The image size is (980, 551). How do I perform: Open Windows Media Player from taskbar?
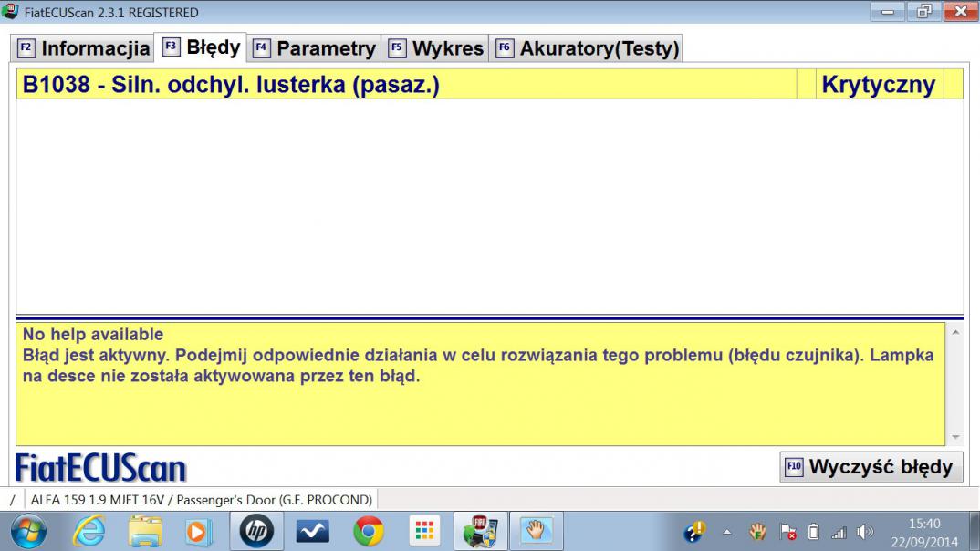[x=197, y=532]
